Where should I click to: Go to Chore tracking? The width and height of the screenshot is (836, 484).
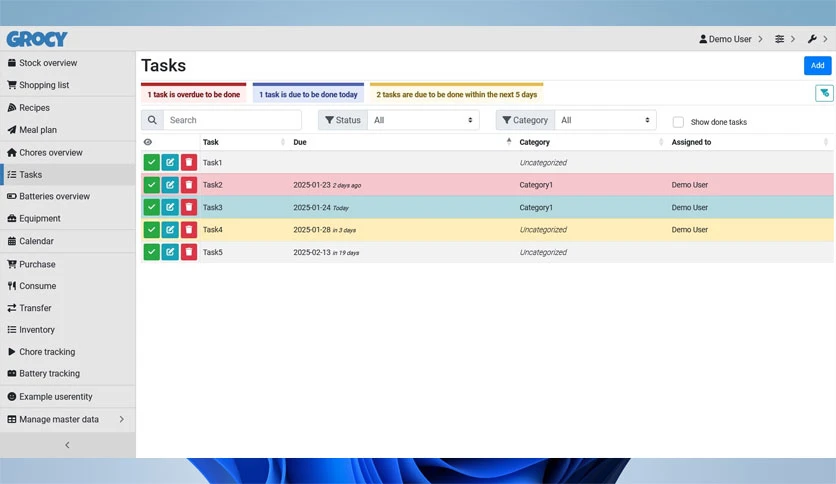pos(68,352)
